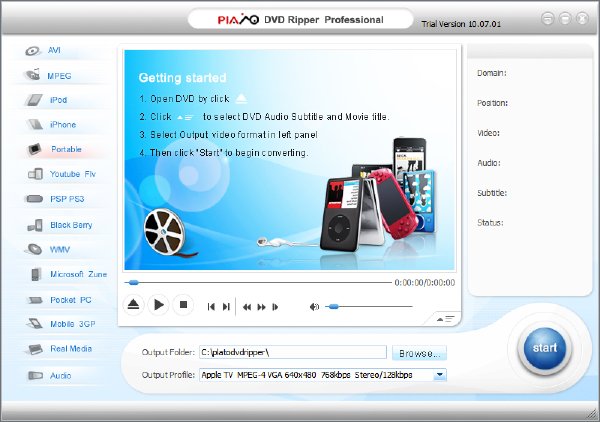Select the AVI label in sidebar

tap(54, 51)
